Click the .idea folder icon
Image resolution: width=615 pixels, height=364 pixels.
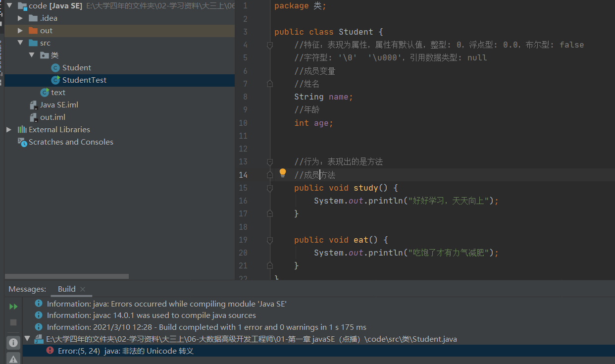click(x=33, y=18)
